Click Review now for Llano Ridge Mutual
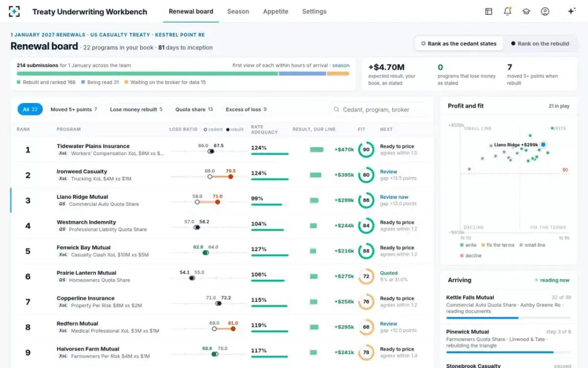 click(394, 197)
